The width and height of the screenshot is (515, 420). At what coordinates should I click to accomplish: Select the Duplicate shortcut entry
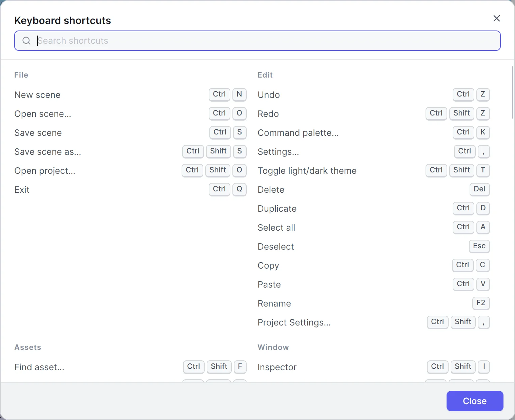(374, 209)
